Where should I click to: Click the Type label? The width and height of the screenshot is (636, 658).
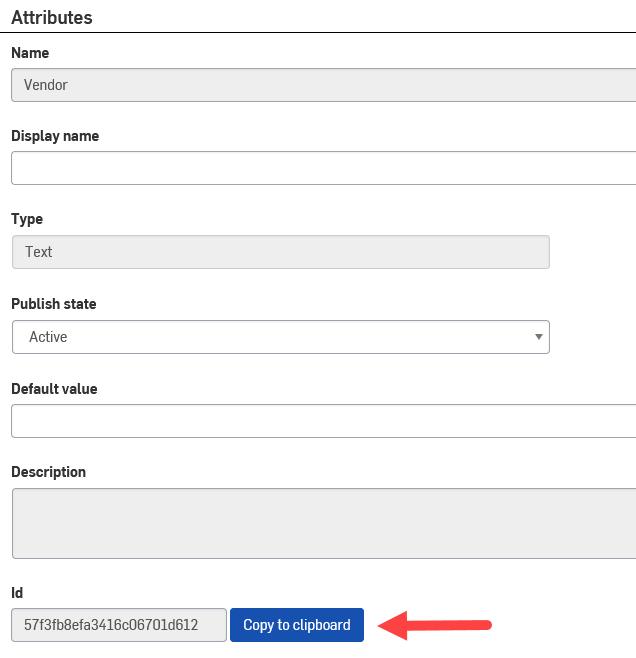tap(27, 219)
